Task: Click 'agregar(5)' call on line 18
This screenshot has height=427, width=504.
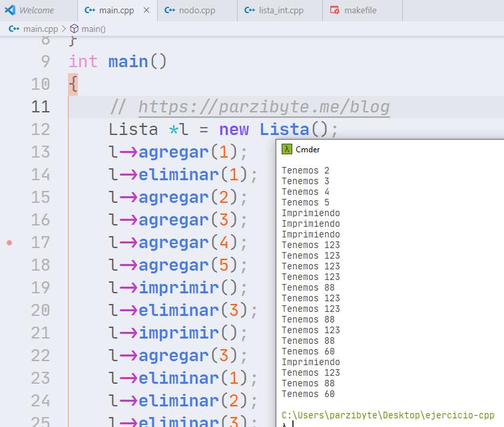Action: (x=188, y=265)
